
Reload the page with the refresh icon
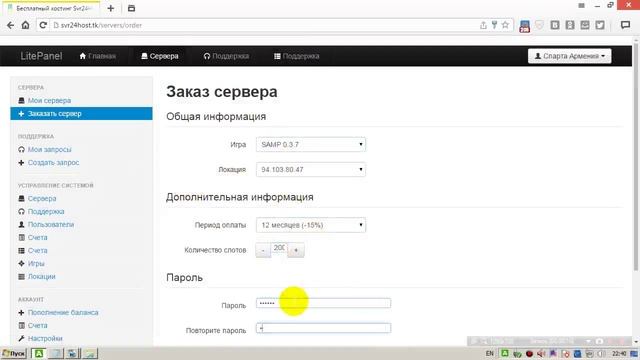click(43, 25)
